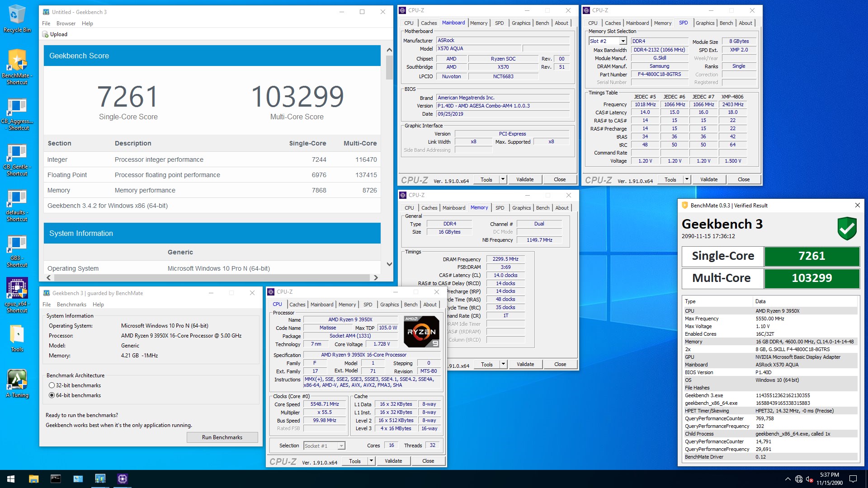Open the defaults Shortcut desktop icon
Image resolution: width=868 pixels, height=488 pixels.
[17, 205]
